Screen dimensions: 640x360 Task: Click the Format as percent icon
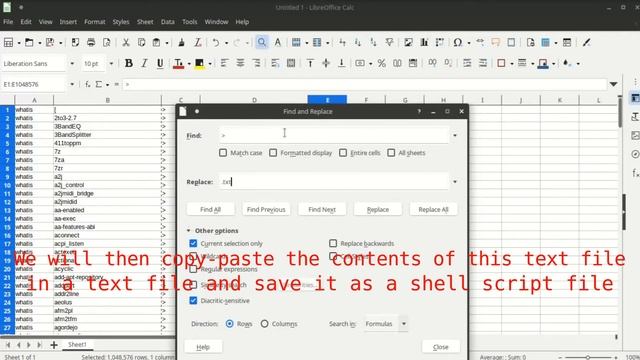point(382,63)
